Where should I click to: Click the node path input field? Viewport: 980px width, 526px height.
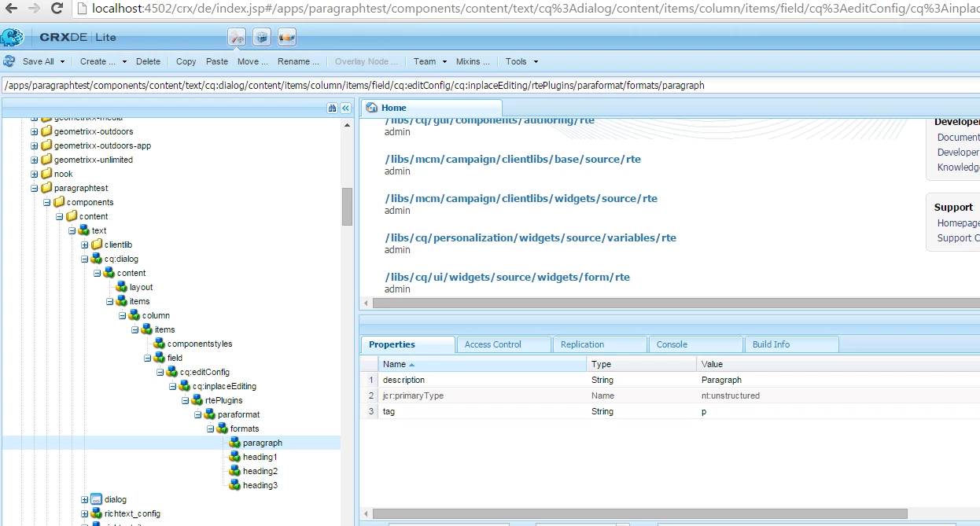coord(490,85)
